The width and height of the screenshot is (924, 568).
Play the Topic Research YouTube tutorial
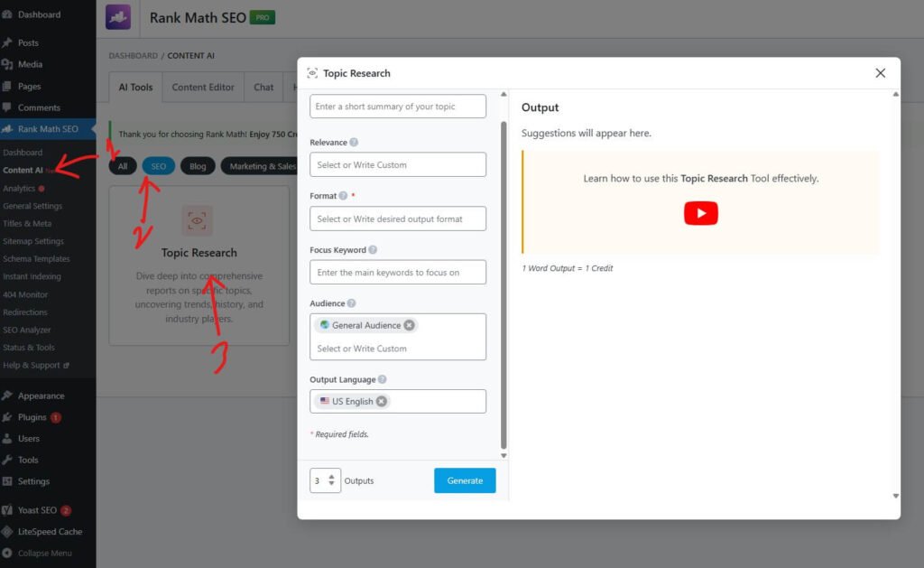(x=700, y=213)
